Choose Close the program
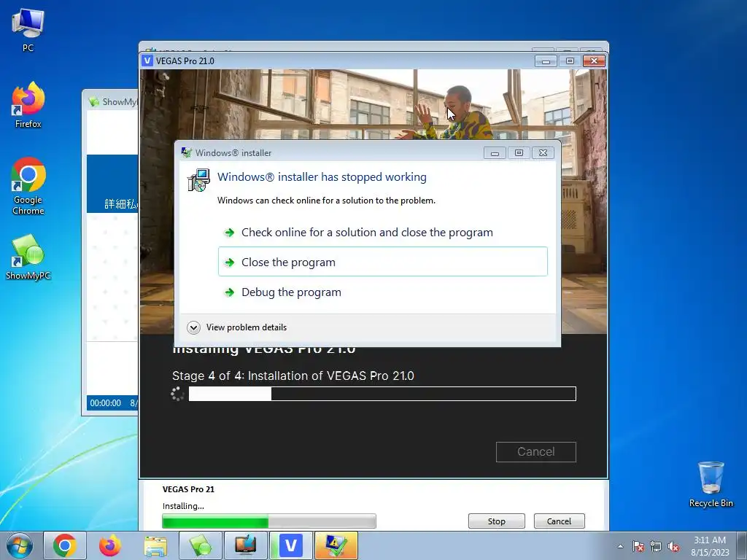 (x=382, y=262)
